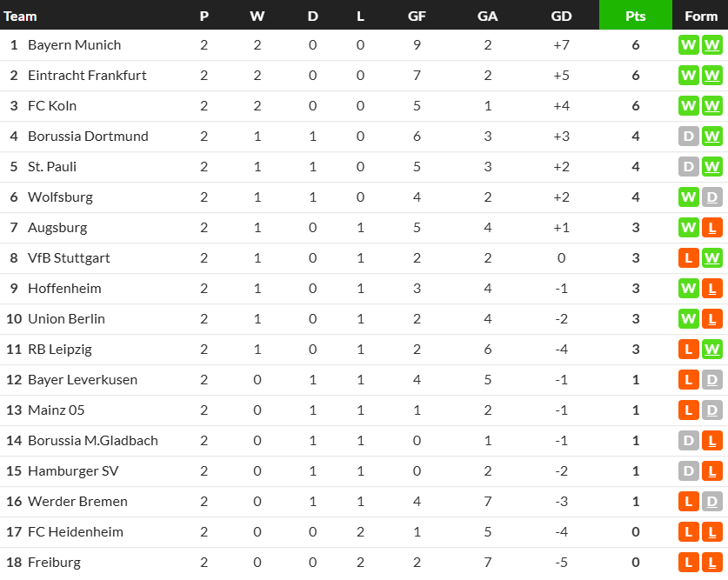Click Augsburg's orange L form badge
Screen dimensions: 728x580
tap(711, 228)
